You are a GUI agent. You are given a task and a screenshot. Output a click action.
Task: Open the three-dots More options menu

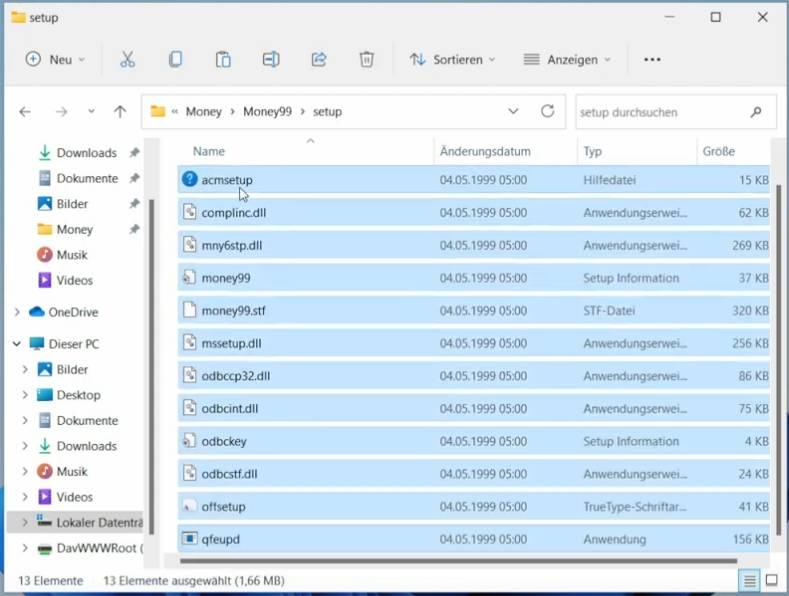(652, 59)
